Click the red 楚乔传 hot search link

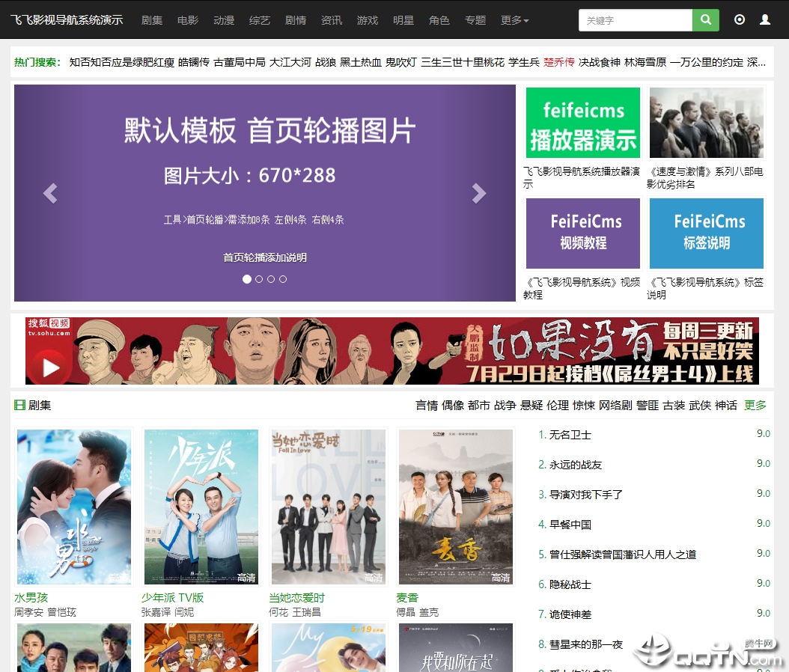click(559, 62)
